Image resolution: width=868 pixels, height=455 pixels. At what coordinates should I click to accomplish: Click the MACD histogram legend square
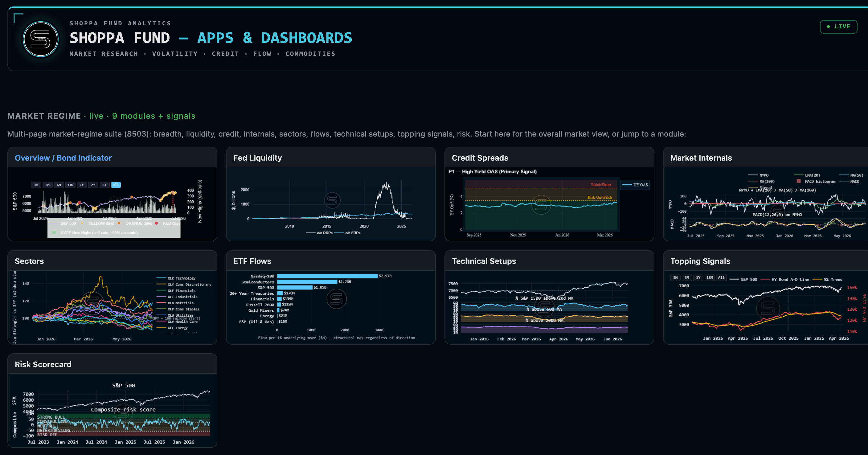tap(799, 181)
